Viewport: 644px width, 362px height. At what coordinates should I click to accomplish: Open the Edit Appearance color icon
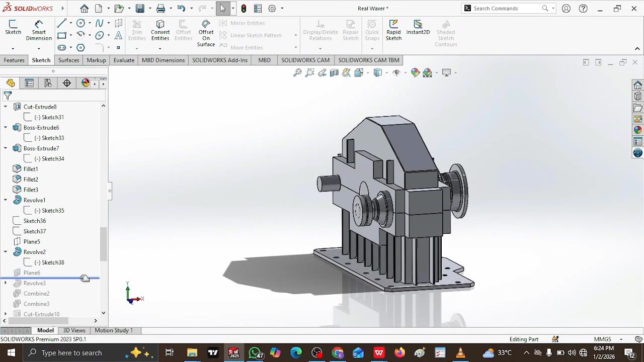coord(415,73)
